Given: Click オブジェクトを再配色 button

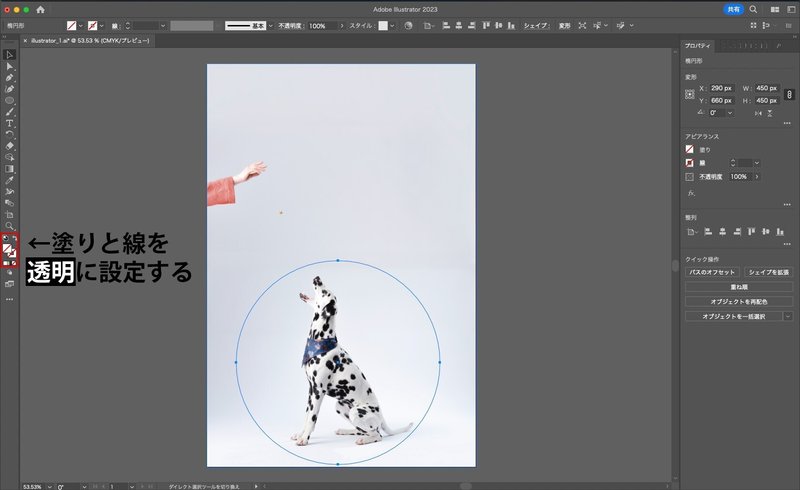Looking at the screenshot, I should [x=739, y=302].
